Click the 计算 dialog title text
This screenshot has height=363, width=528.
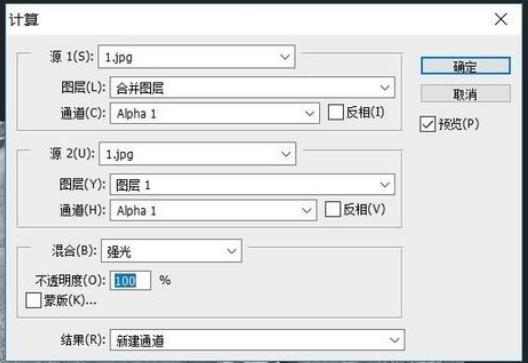coord(24,20)
